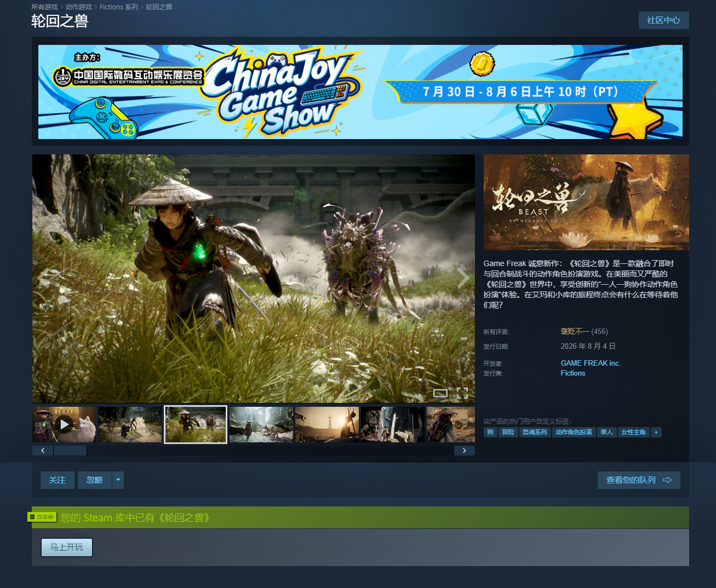Open the screenshot in fullscreen view
The width and height of the screenshot is (716, 588).
[x=462, y=393]
